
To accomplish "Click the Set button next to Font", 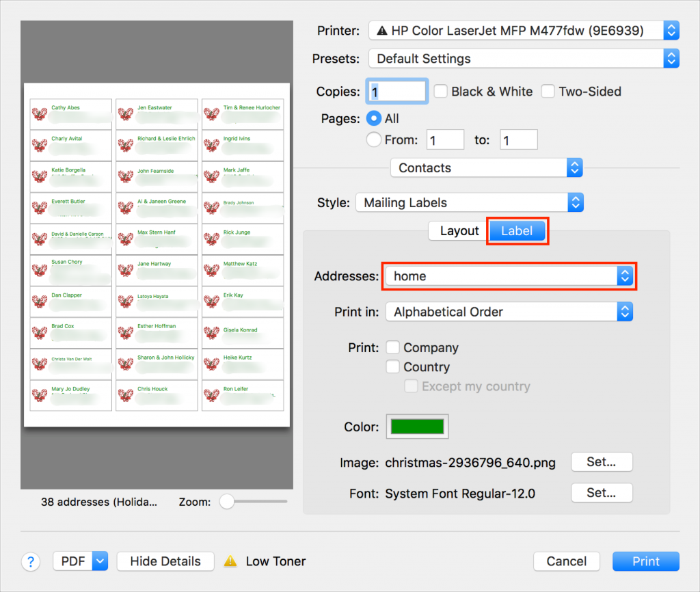I will [x=602, y=493].
